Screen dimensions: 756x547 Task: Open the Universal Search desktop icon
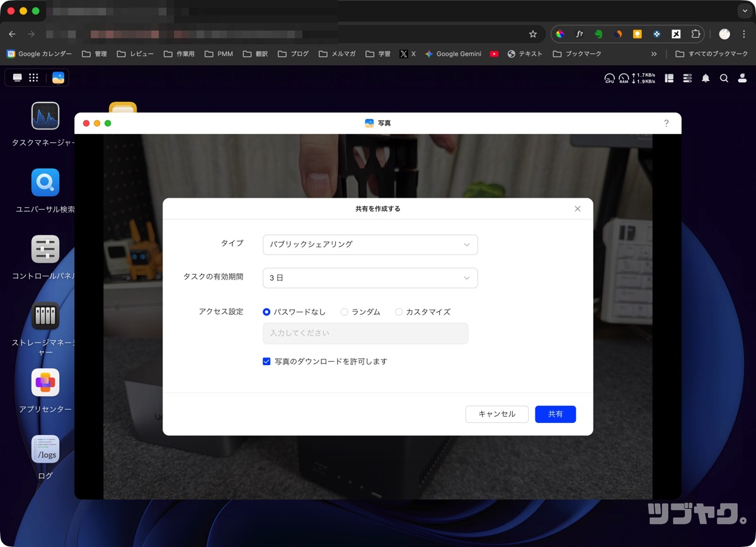(45, 183)
